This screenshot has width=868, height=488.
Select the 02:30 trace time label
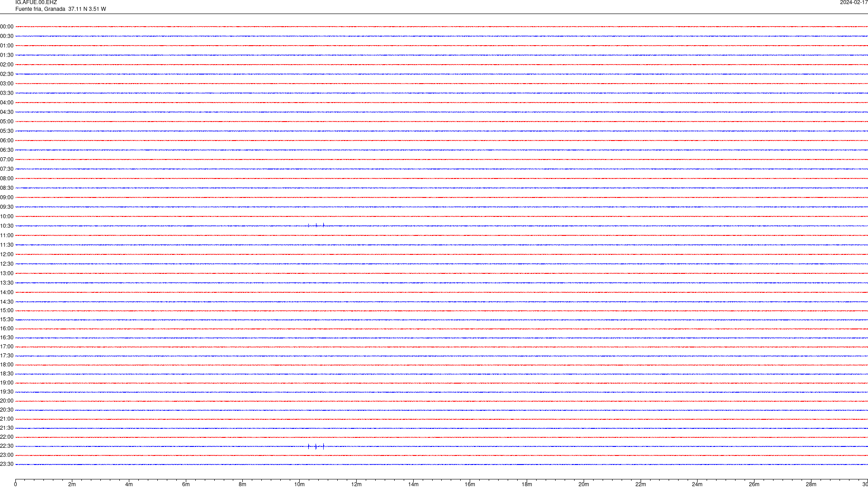tap(7, 74)
